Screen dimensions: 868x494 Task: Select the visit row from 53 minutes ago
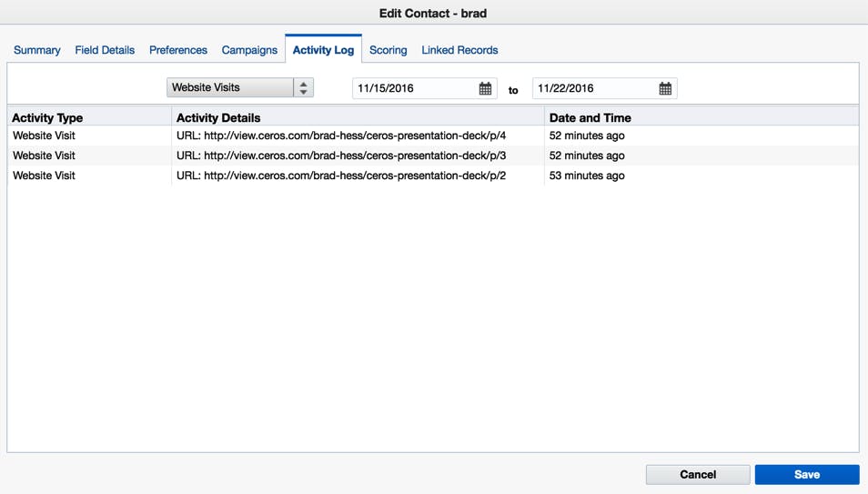pos(341,176)
